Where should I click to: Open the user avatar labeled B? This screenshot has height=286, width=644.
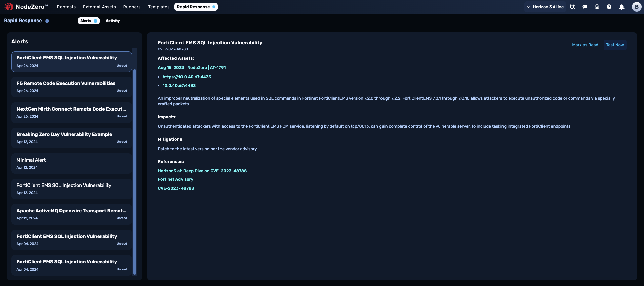tap(636, 7)
